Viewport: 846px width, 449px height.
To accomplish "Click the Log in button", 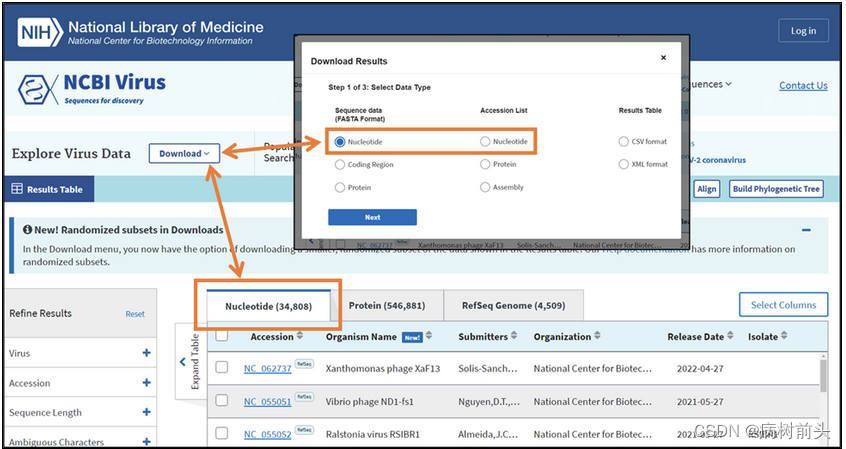I will click(x=803, y=31).
